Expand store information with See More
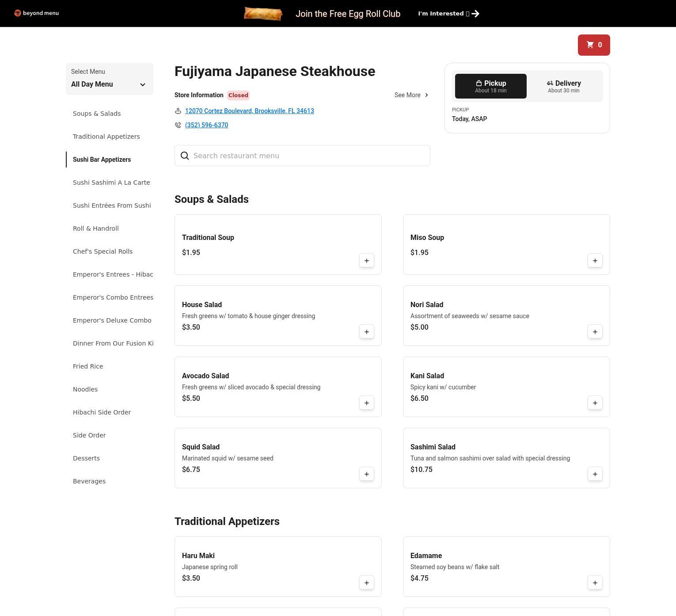Viewport: 676px width, 616px height. pos(412,95)
